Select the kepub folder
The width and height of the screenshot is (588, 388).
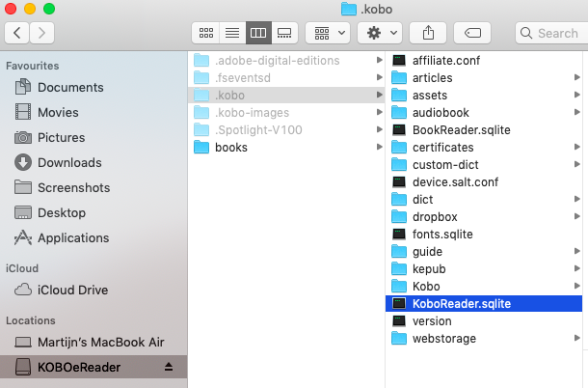(484, 269)
